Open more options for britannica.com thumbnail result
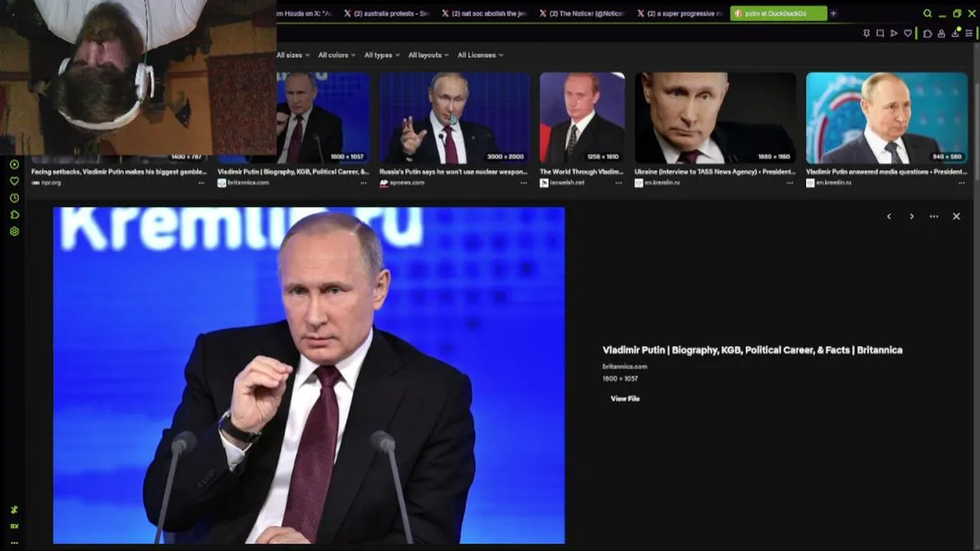The image size is (980, 551). point(364,183)
